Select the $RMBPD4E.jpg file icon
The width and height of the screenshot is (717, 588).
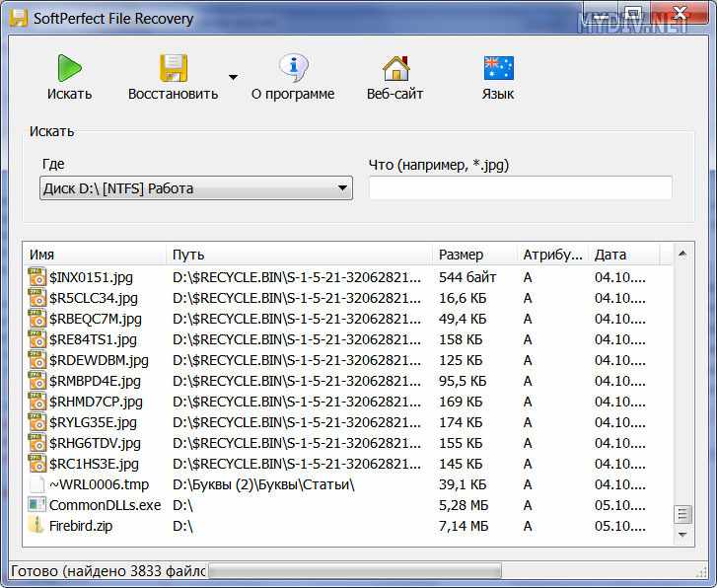[x=37, y=381]
